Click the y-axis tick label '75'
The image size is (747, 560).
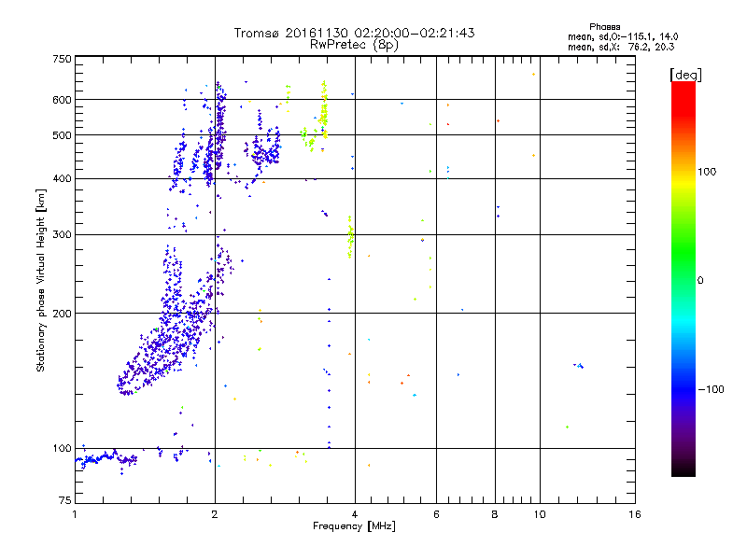pyautogui.click(x=65, y=500)
